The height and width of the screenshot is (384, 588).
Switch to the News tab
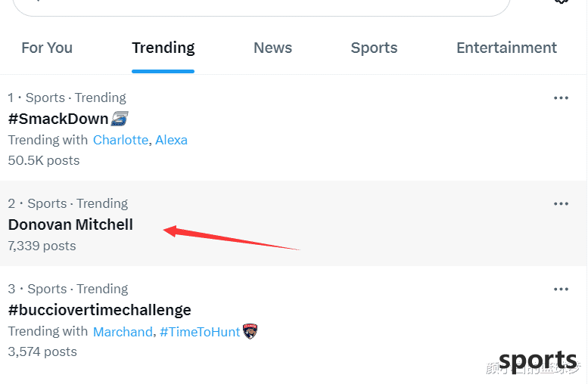[272, 48]
